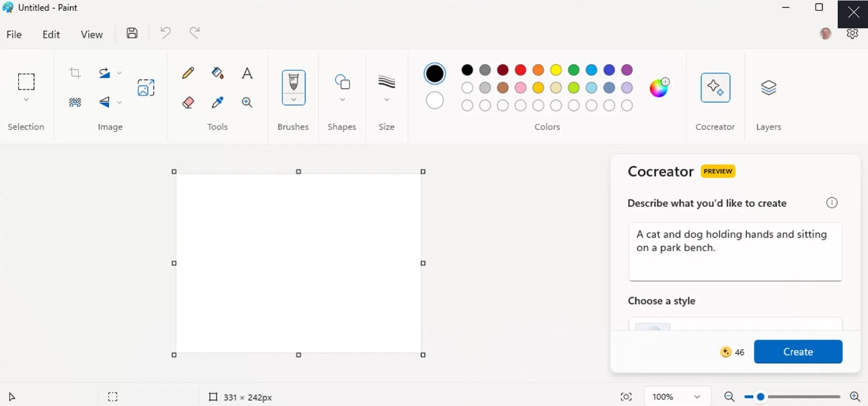Viewport: 868px width, 406px height.
Task: Open the Edit menu
Action: pyautogui.click(x=51, y=34)
